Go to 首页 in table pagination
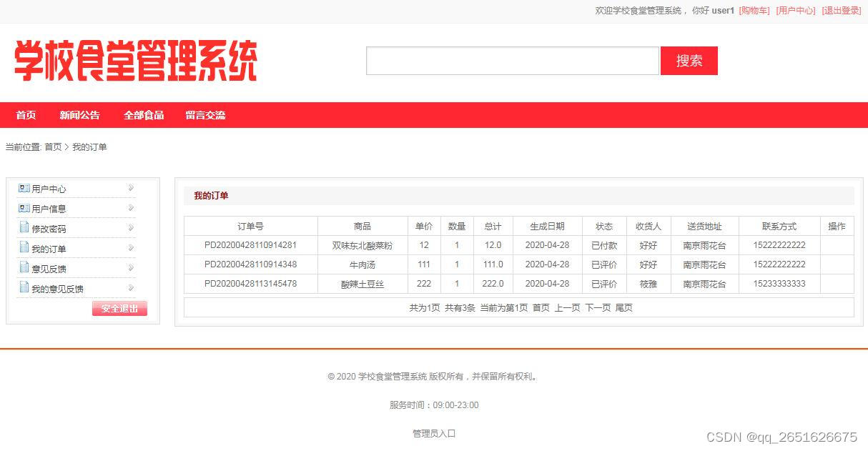This screenshot has width=868, height=451. tap(541, 308)
